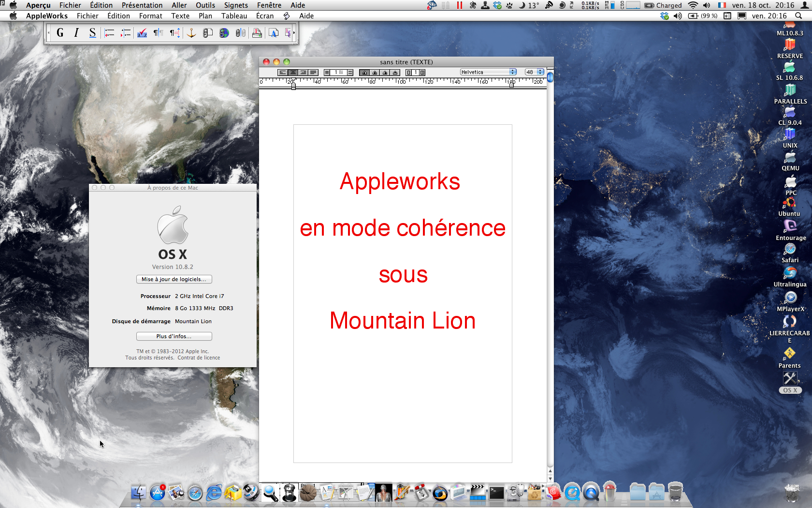Select the center tab stop marker

tap(375, 72)
